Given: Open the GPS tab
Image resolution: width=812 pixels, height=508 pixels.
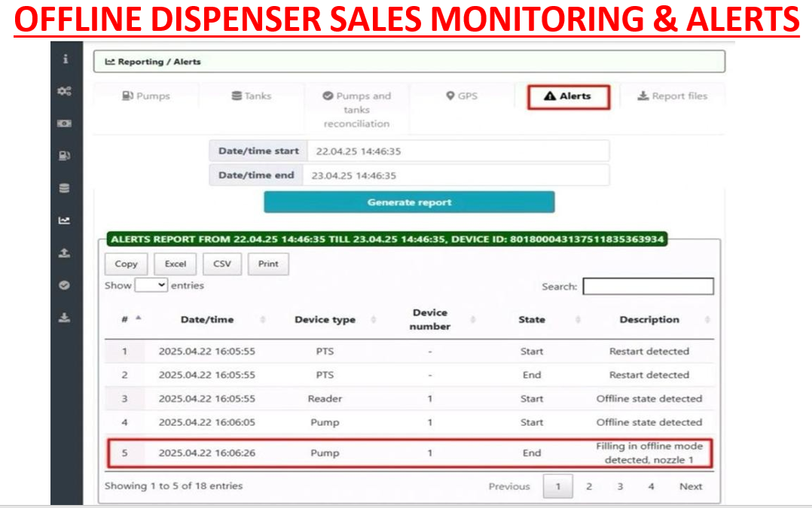Looking at the screenshot, I should coord(462,96).
